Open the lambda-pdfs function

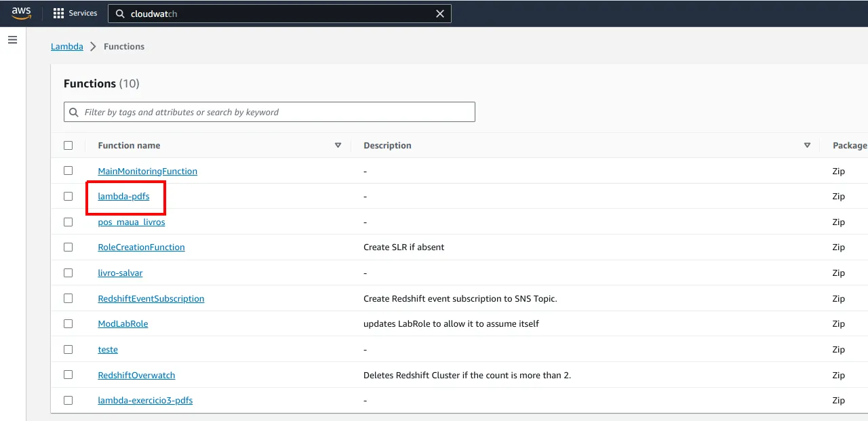click(123, 197)
